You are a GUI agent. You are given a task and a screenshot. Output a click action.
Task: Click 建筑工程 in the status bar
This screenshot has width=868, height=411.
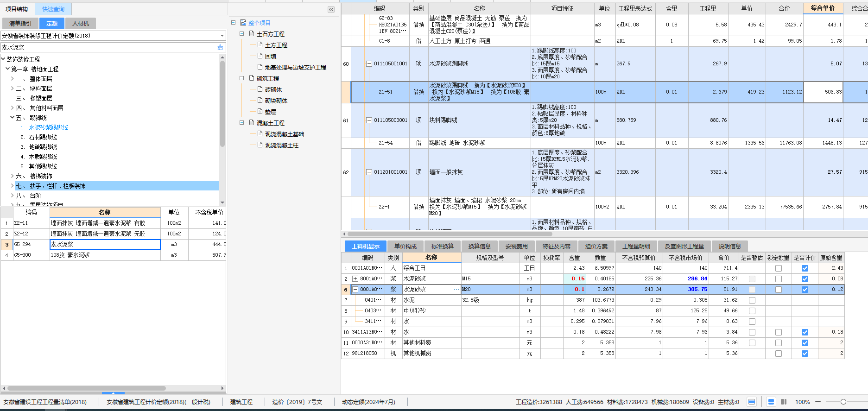[241, 402]
